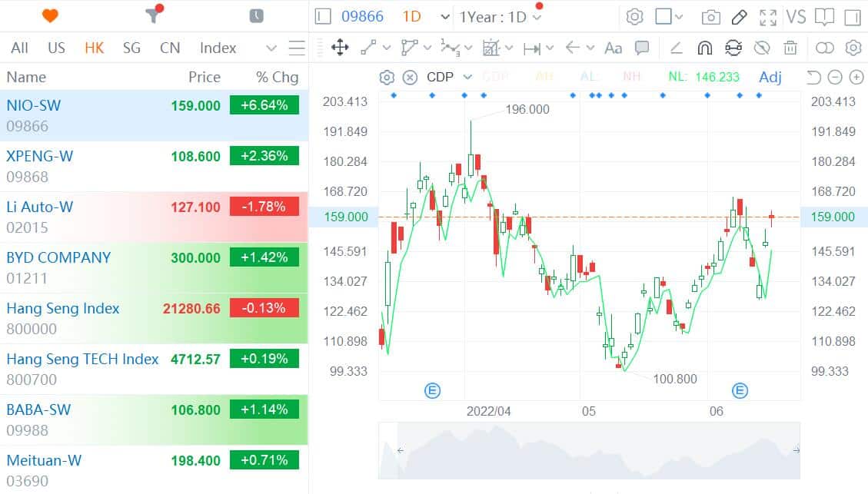868x494 pixels.
Task: Open the comment annotation tool
Action: tap(642, 48)
